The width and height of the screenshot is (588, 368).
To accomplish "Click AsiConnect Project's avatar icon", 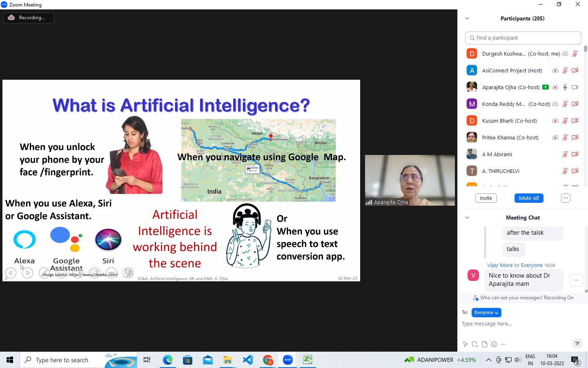I will coord(472,70).
